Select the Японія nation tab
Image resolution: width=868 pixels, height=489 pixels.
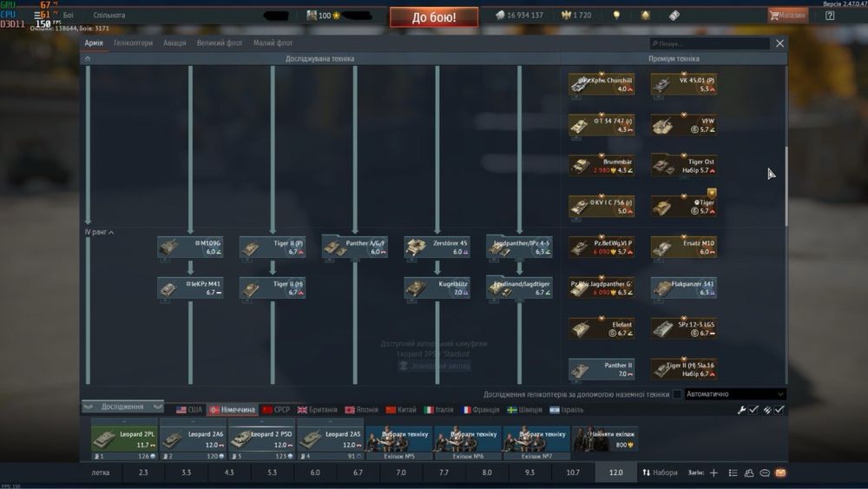361,410
